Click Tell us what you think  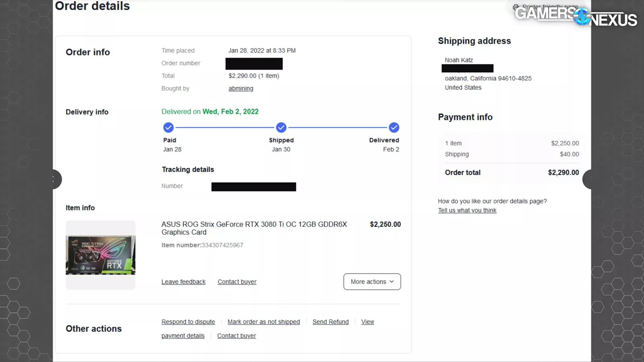(x=467, y=210)
